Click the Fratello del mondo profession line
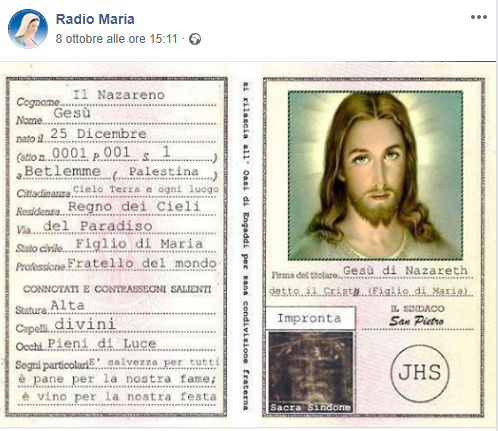The height and width of the screenshot is (431, 498). tap(142, 263)
